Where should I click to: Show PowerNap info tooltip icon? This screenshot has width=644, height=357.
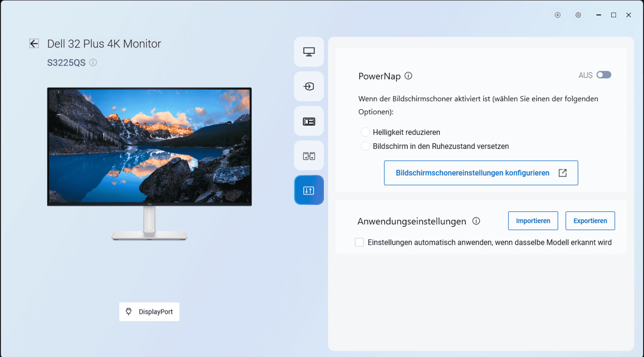tap(408, 76)
